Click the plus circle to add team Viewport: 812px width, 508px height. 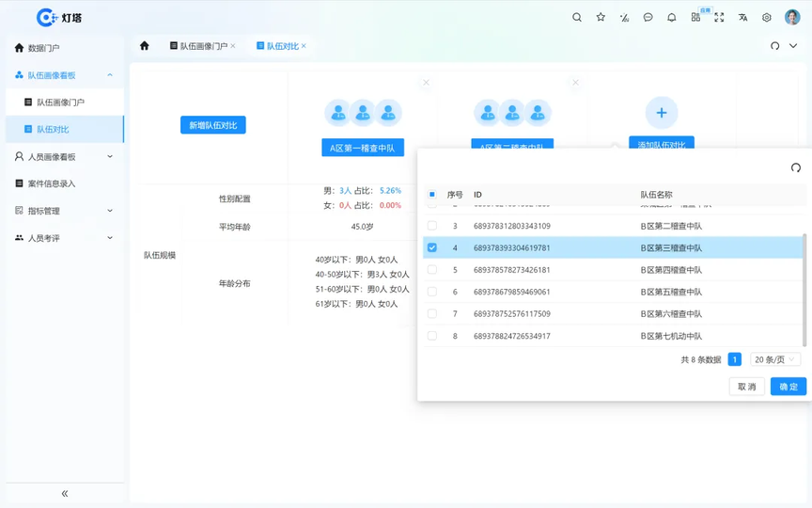pyautogui.click(x=662, y=113)
